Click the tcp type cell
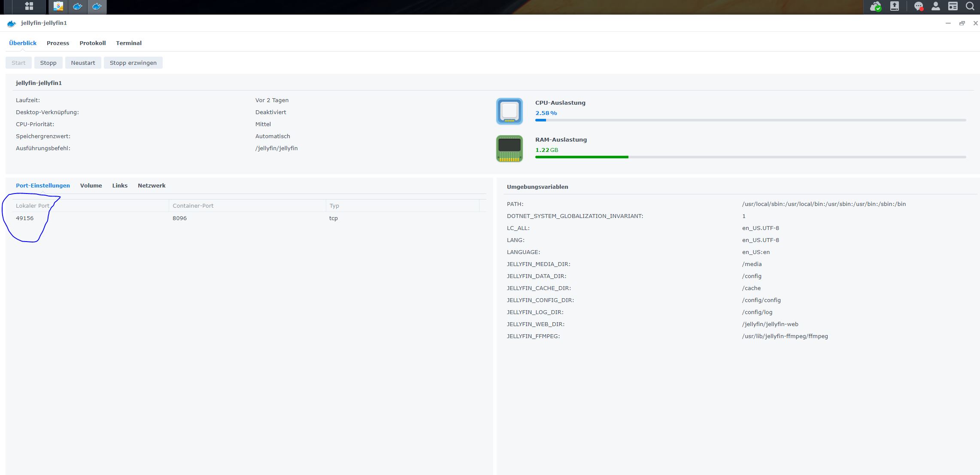The height and width of the screenshot is (475, 980). click(334, 218)
